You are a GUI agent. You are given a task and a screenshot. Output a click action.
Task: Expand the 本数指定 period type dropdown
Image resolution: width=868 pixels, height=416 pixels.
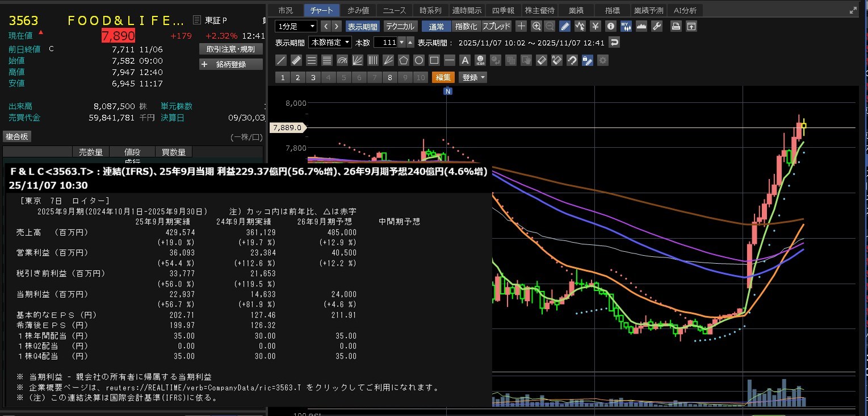tap(329, 43)
